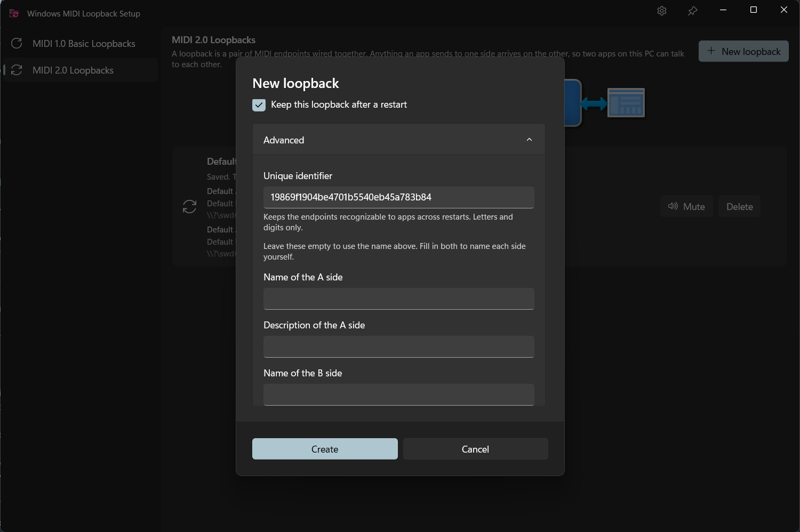Click the MIDI 2.0 Loopbacks page heading

213,40
